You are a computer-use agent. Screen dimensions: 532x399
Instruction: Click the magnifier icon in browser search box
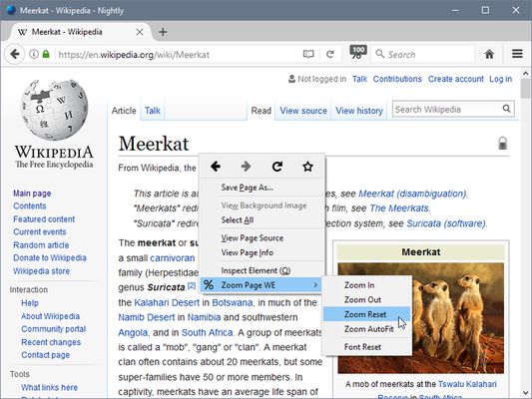[x=380, y=54]
